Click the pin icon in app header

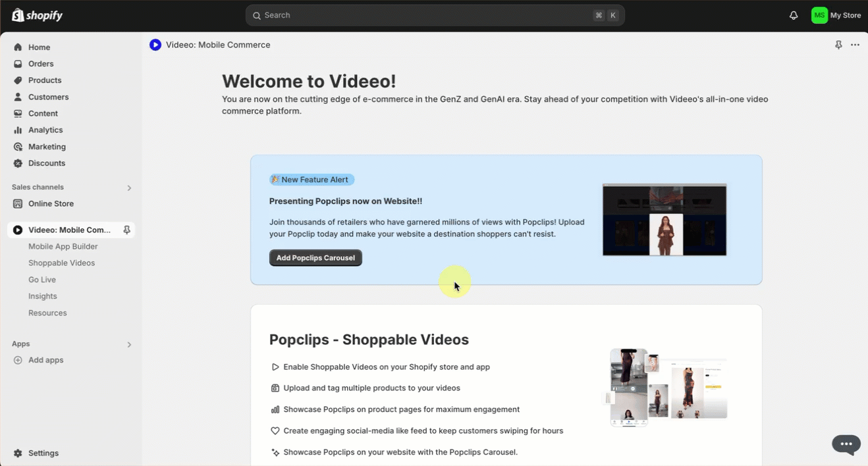(x=838, y=45)
